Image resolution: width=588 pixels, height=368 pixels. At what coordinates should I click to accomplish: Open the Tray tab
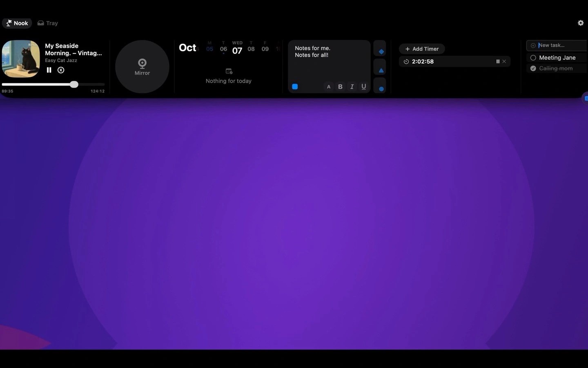(x=48, y=23)
